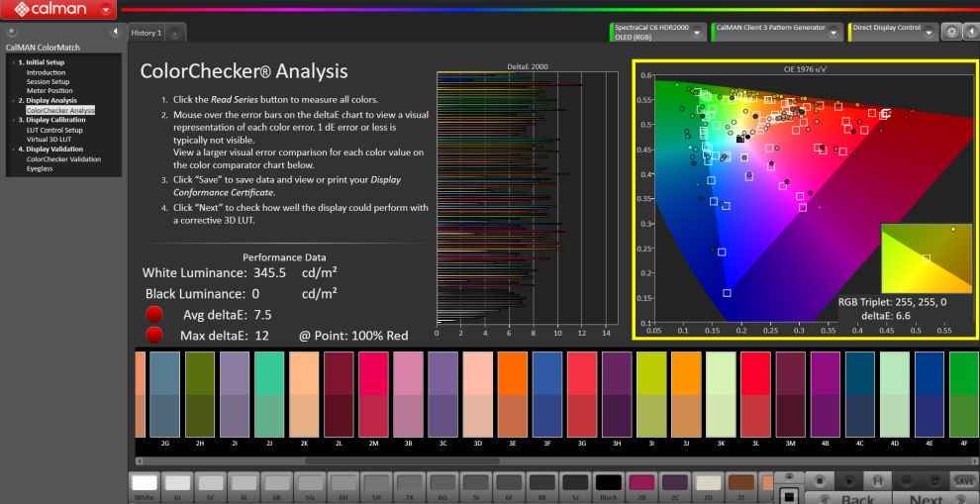Image resolution: width=980 pixels, height=504 pixels.
Task: Select color comparator swatch 2K
Action: pos(304,394)
